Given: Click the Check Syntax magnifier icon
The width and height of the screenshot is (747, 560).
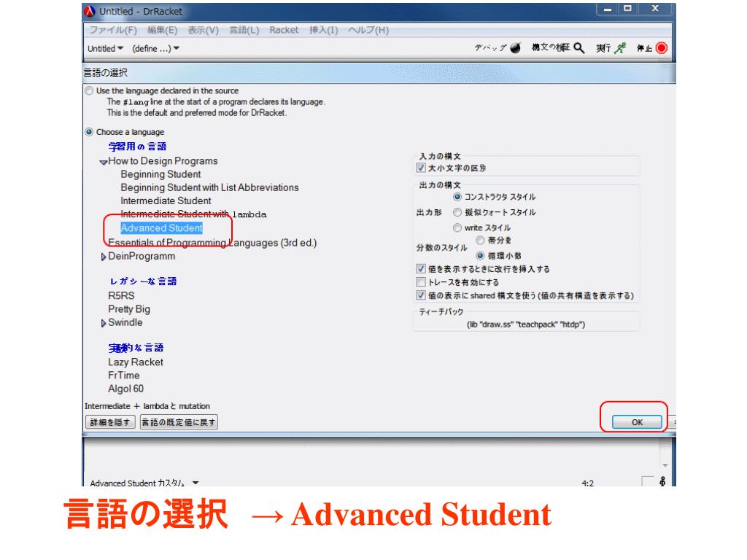Looking at the screenshot, I should [x=578, y=47].
